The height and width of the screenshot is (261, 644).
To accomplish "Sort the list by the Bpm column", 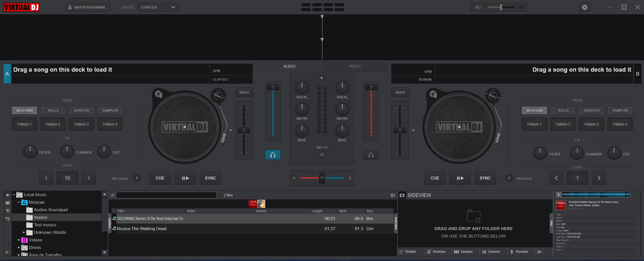I will point(352,211).
